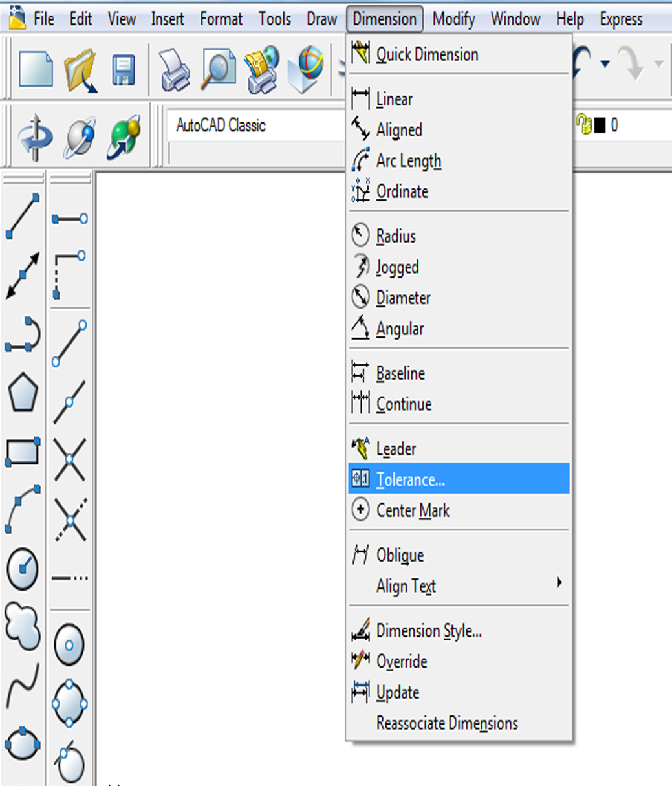
Task: Open the Express menu
Action: pos(620,19)
